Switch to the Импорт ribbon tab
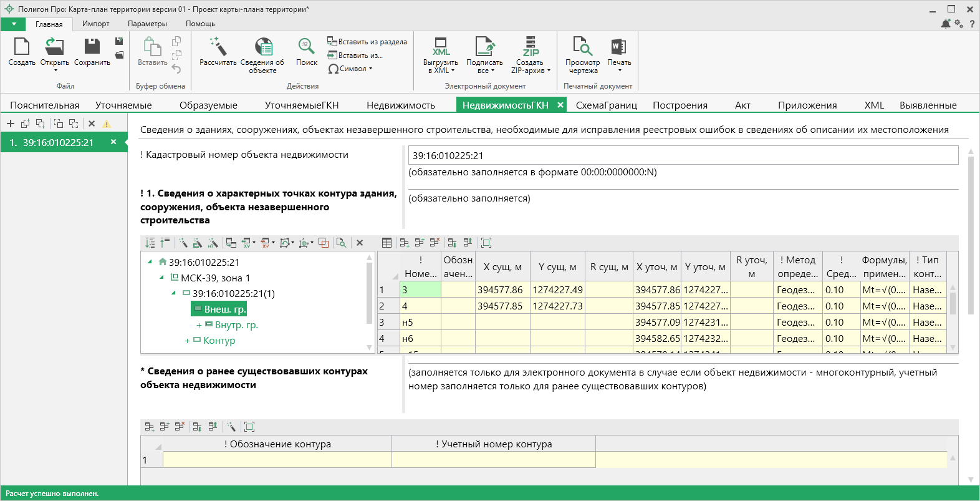Screen dimensions: 980x501 pos(95,24)
